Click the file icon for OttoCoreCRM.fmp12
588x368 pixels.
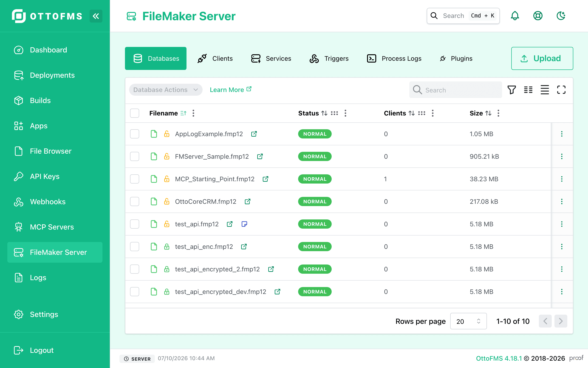tap(154, 201)
